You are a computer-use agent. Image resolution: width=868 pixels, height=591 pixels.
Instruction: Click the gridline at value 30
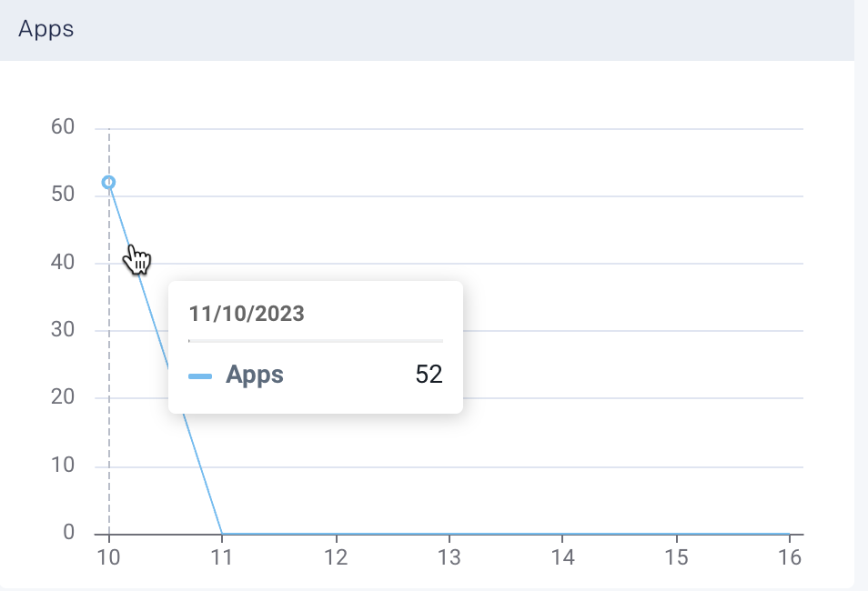click(x=637, y=329)
